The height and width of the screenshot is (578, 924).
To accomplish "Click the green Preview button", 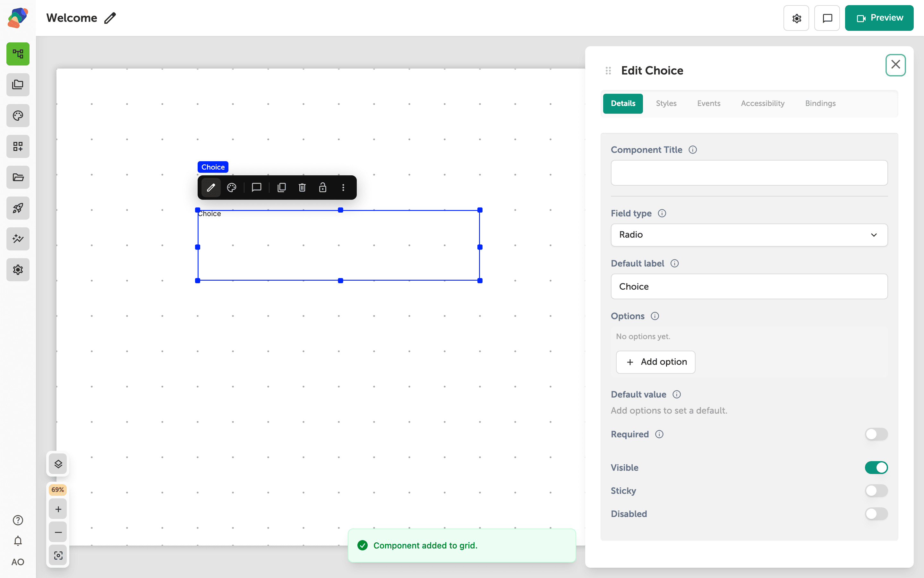I will [x=879, y=18].
